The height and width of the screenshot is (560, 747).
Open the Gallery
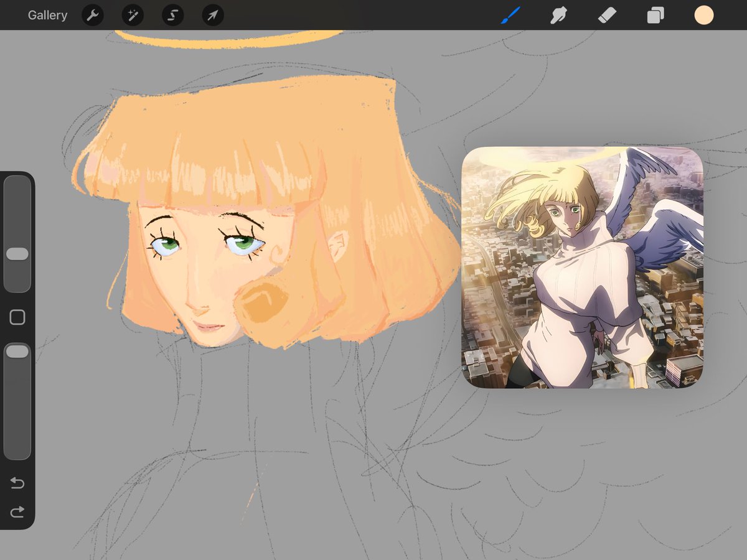(x=47, y=15)
